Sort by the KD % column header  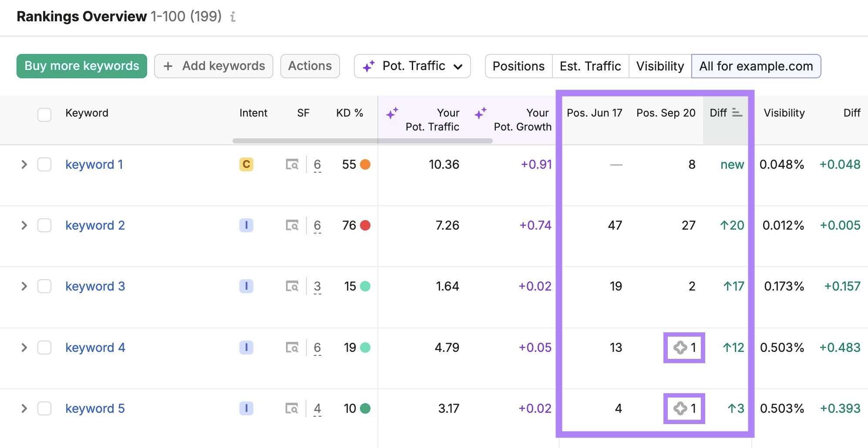coord(350,113)
